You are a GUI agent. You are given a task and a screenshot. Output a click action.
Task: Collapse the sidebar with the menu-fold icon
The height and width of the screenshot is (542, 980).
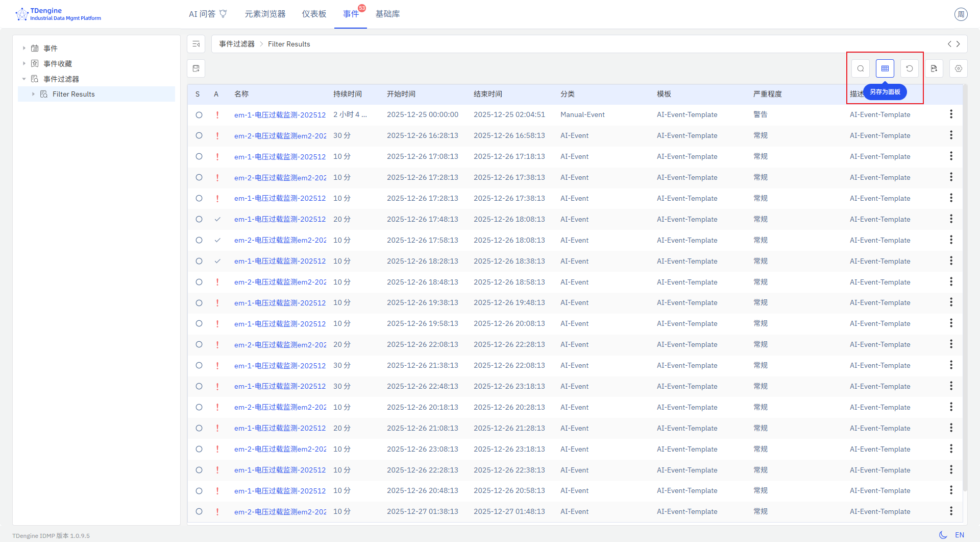tap(196, 44)
